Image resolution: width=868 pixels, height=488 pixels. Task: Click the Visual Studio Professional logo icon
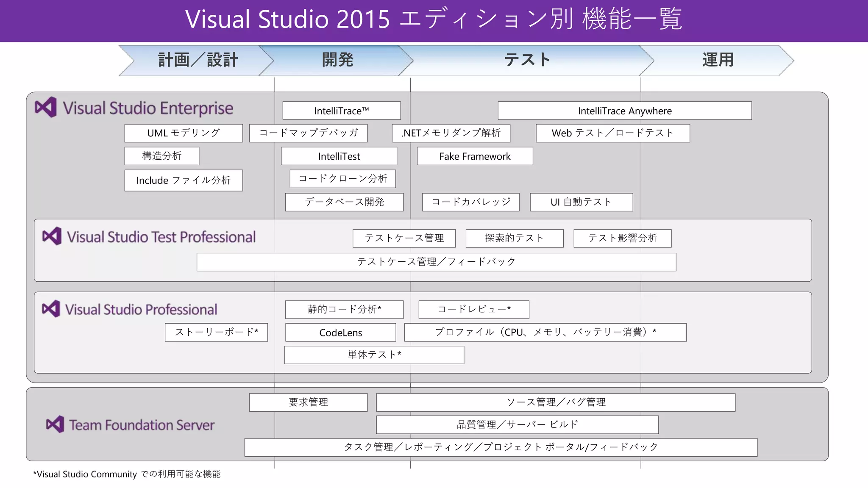click(x=51, y=309)
